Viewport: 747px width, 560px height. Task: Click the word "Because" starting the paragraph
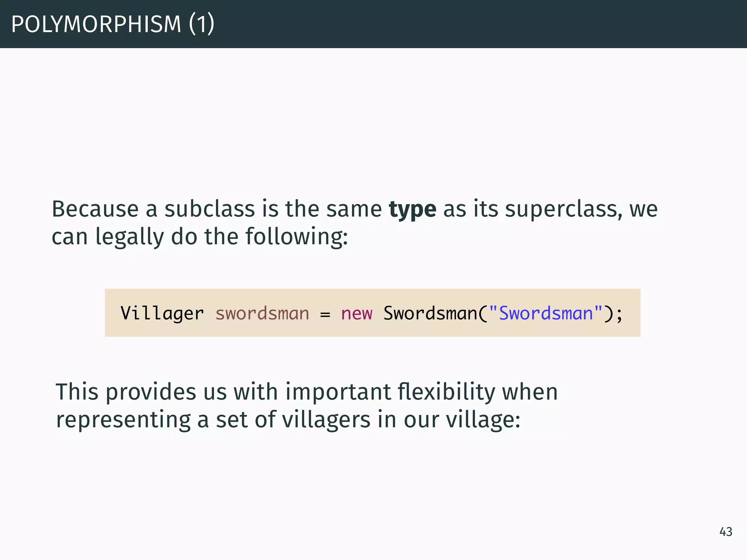pos(95,209)
